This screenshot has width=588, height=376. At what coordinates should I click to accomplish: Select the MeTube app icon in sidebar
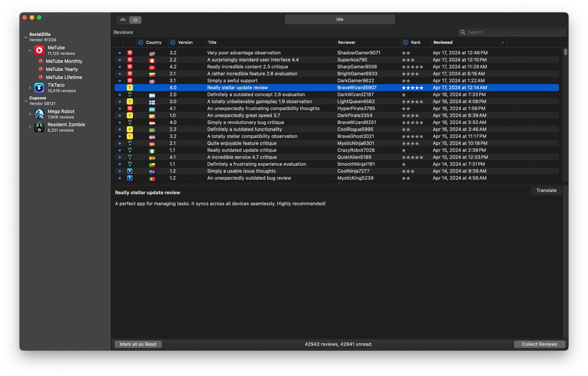(x=39, y=50)
